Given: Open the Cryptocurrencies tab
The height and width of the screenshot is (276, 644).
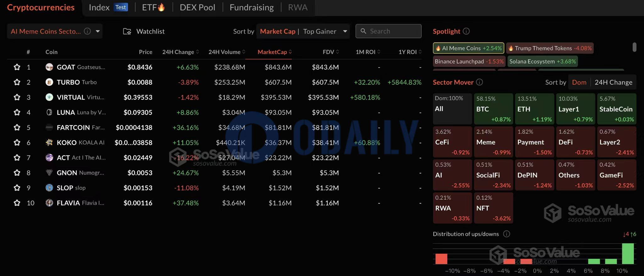Looking at the screenshot, I should click(x=41, y=7).
